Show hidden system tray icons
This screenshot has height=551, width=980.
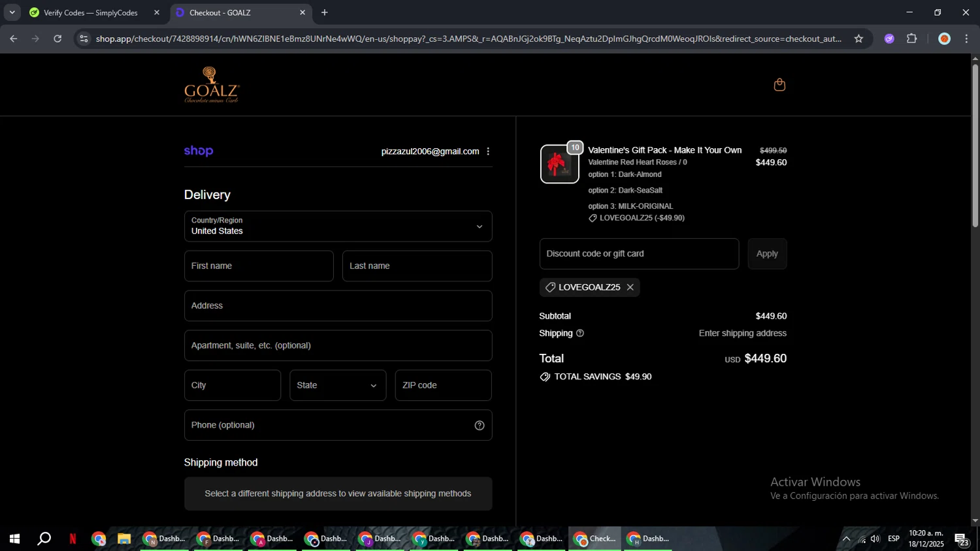846,539
